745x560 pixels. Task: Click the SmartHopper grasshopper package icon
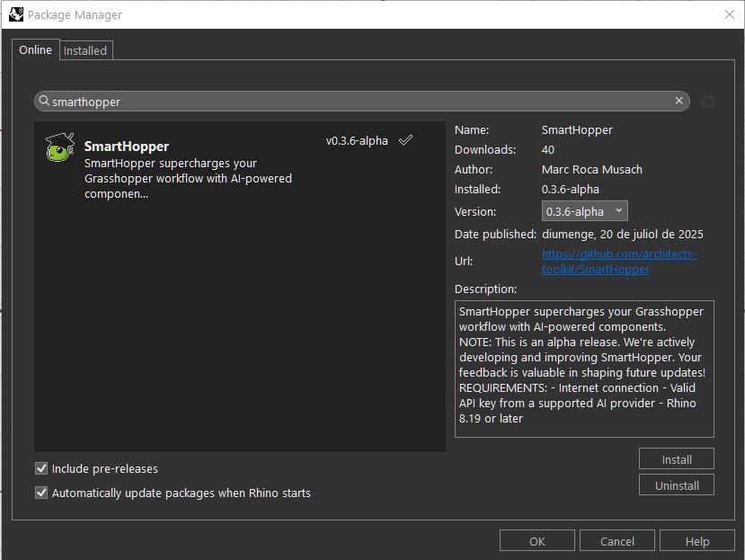point(60,147)
